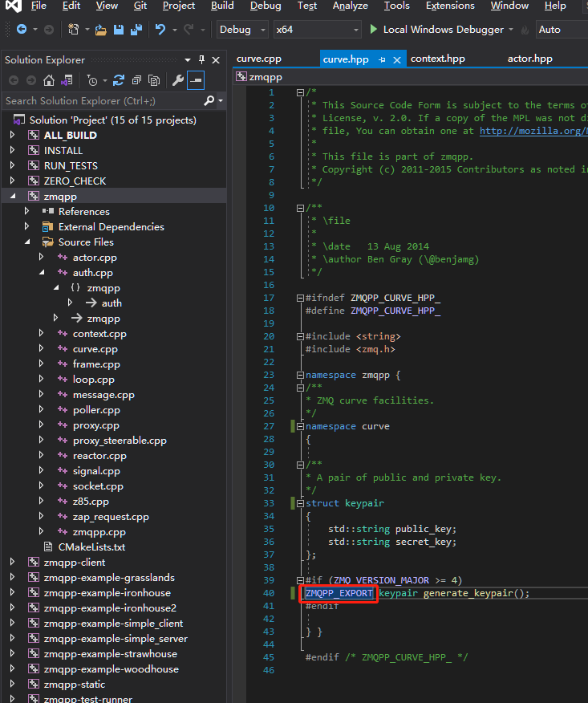
Task: Collapse the namespace zmqpp block at line 23
Action: pos(300,375)
